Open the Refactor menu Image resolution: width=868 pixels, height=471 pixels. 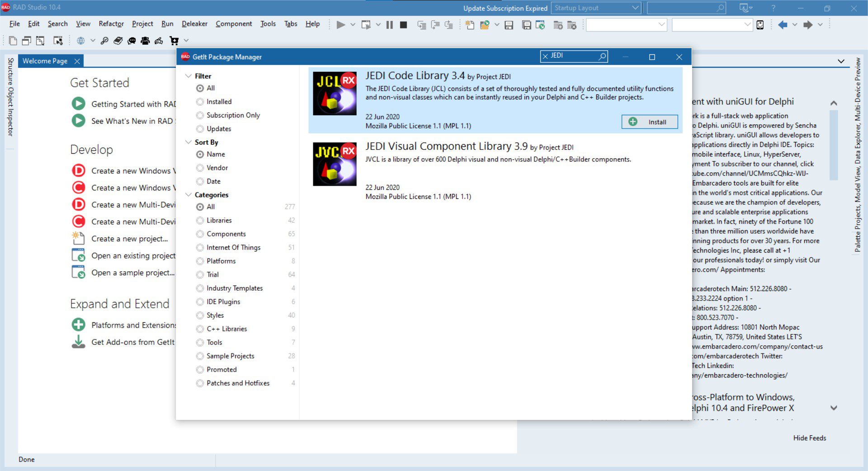point(111,24)
